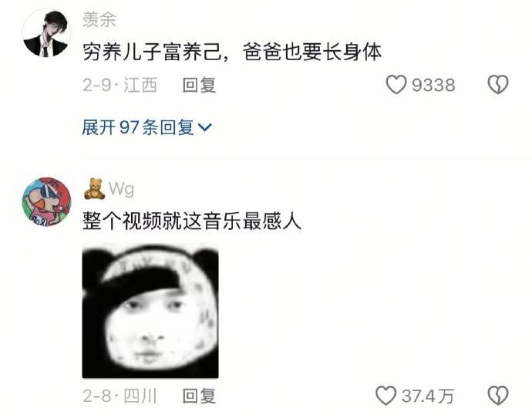Select comment text 整个视频就这音乐最感人
Viewport: 532px width, 415px height.
point(192,221)
